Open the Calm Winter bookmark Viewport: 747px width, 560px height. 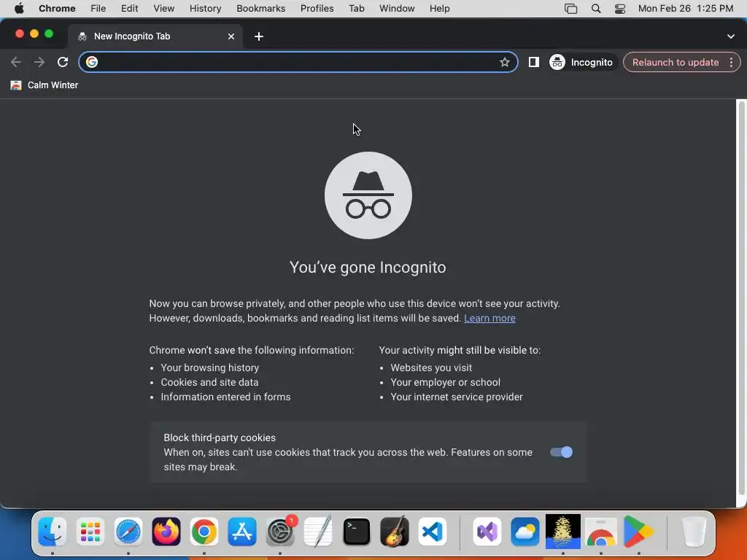coord(44,85)
